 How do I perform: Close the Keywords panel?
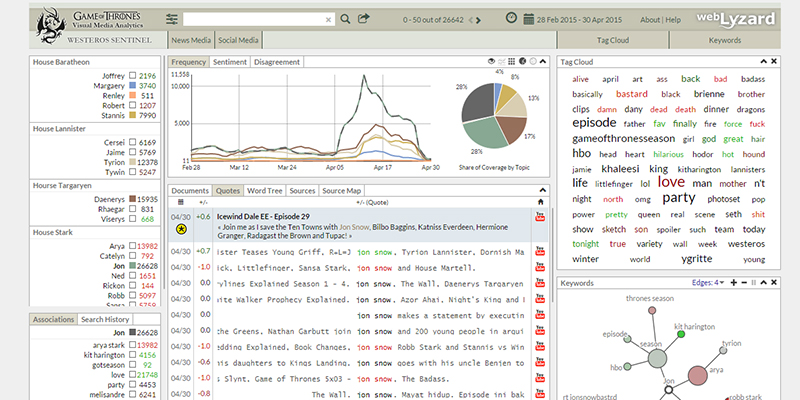coord(773,282)
